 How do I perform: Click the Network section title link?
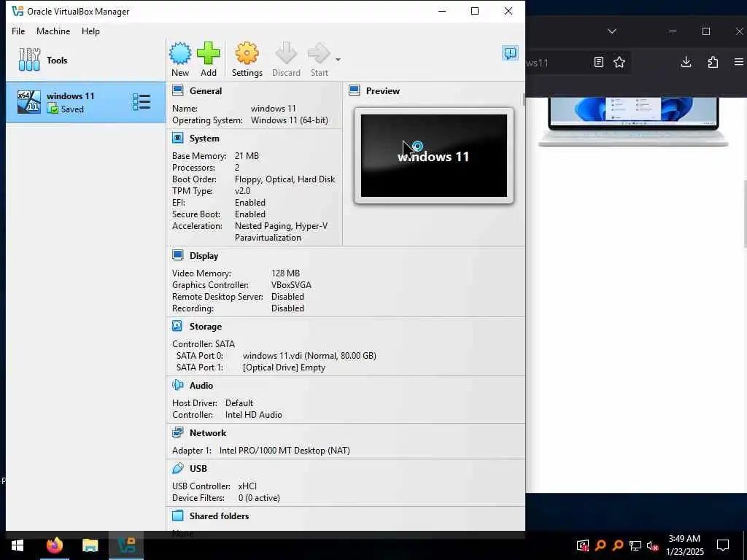point(208,433)
